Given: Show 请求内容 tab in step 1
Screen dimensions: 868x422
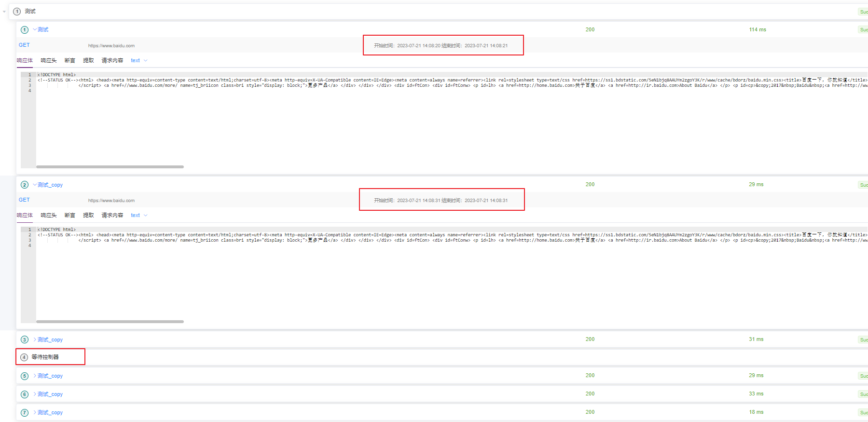Looking at the screenshot, I should [112, 60].
